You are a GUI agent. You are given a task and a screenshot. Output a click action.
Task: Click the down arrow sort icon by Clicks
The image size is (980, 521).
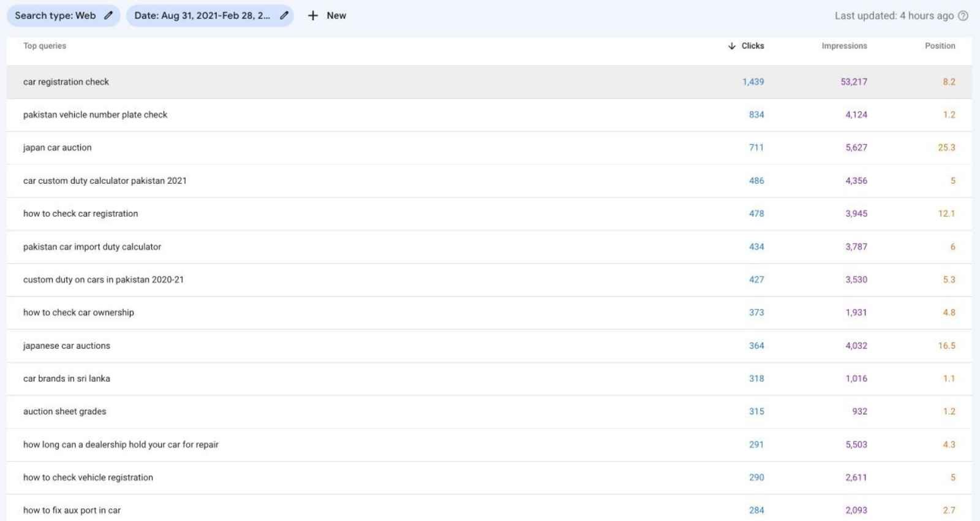(x=731, y=46)
